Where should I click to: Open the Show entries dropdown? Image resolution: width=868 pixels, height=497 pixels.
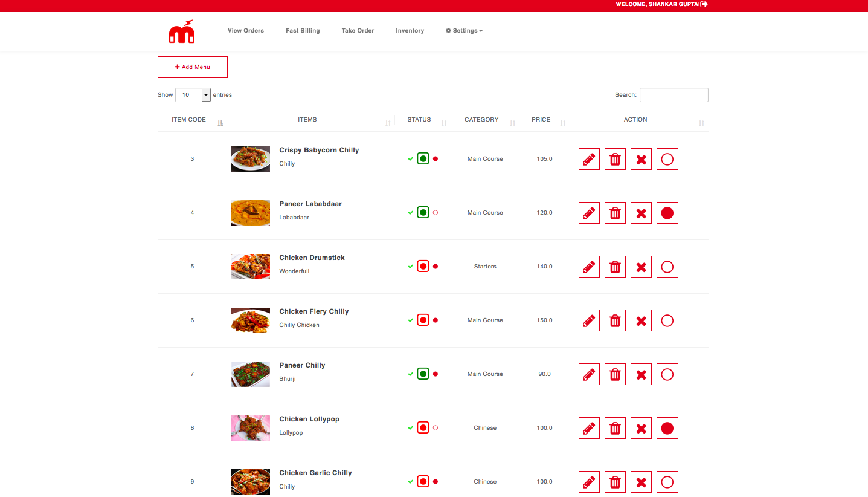click(193, 95)
